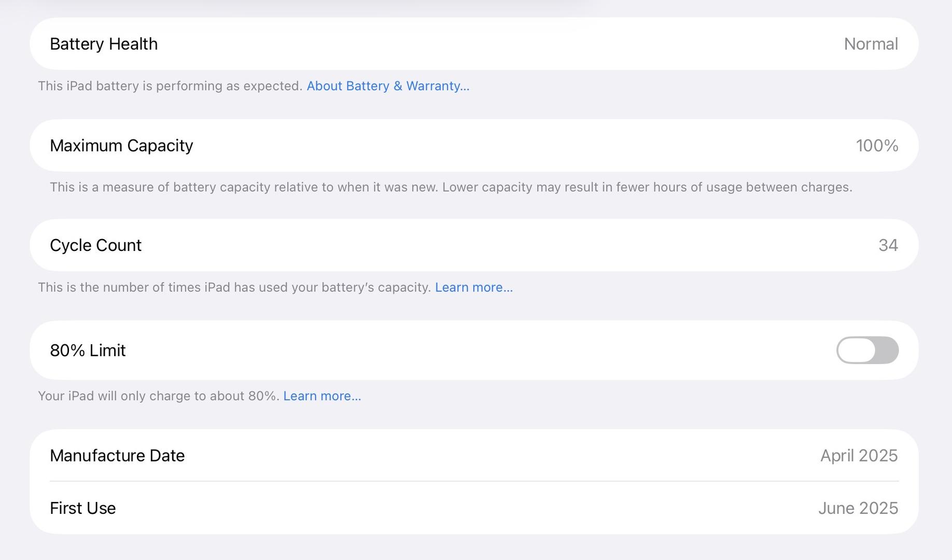Click the 100% maximum capacity value
Image resolution: width=952 pixels, height=560 pixels.
tap(877, 146)
